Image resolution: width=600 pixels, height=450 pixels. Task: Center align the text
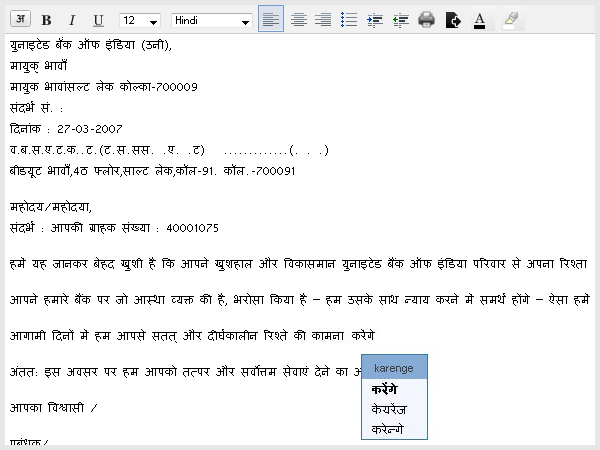coord(298,20)
